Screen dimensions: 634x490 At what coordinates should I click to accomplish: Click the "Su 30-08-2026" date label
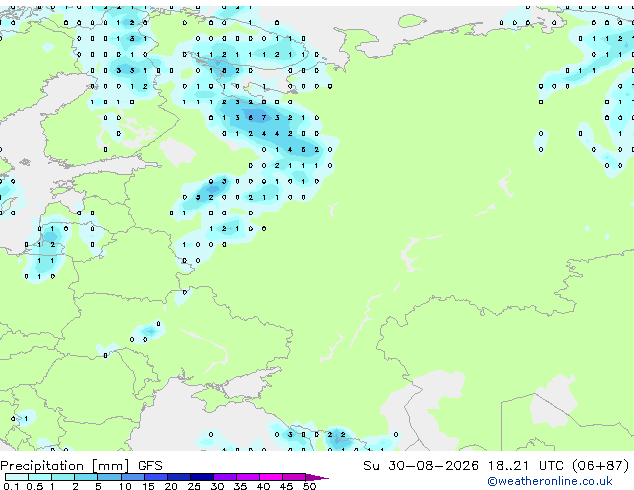tap(421, 465)
